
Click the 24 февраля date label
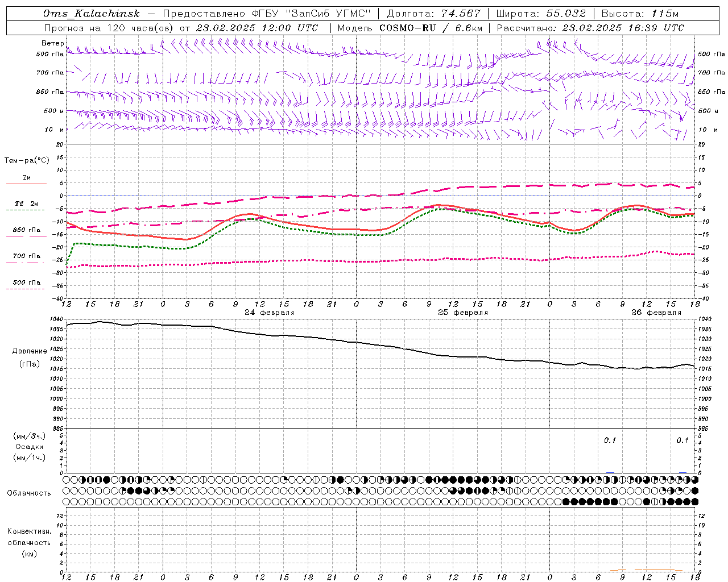tap(270, 313)
